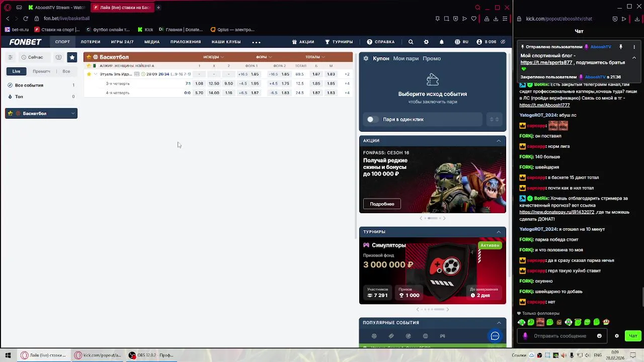
Task: Switch to the Все tab
Action: (66, 71)
